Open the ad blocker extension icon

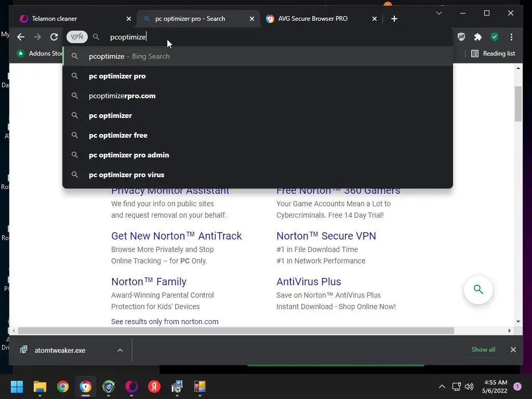coord(461,37)
